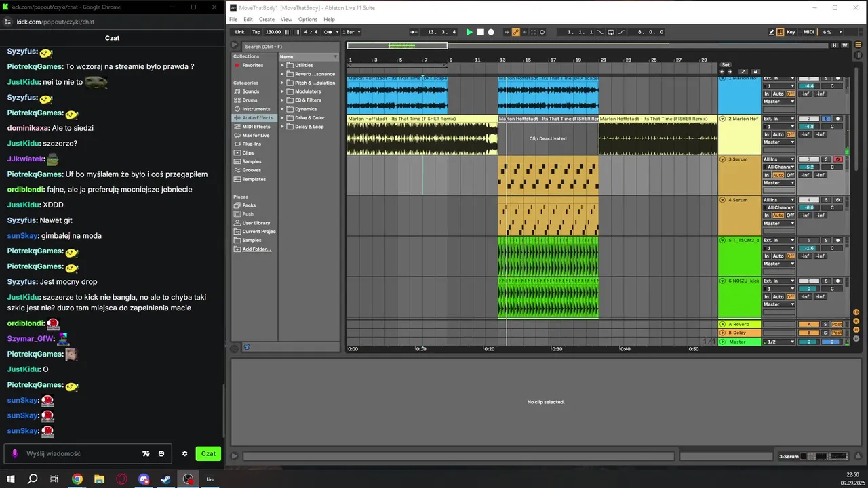Toggle the Loop switch in transport
Screen dimensions: 868x488
click(x=611, y=32)
